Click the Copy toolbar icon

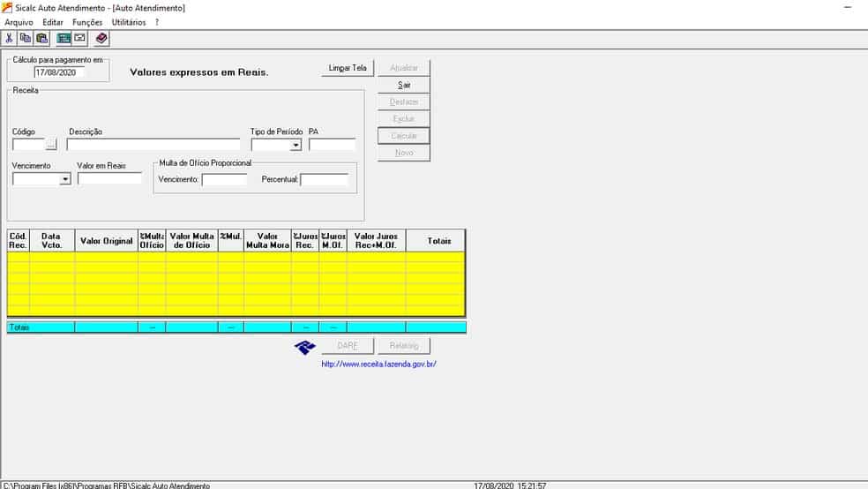pos(25,38)
